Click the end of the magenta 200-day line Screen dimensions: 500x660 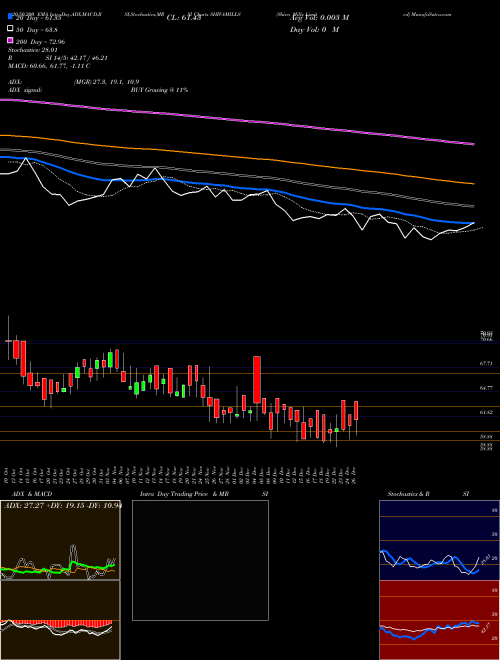click(x=473, y=144)
